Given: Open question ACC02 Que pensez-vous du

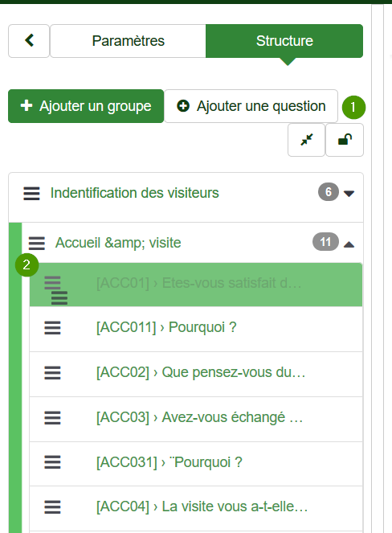Looking at the screenshot, I should (201, 372).
